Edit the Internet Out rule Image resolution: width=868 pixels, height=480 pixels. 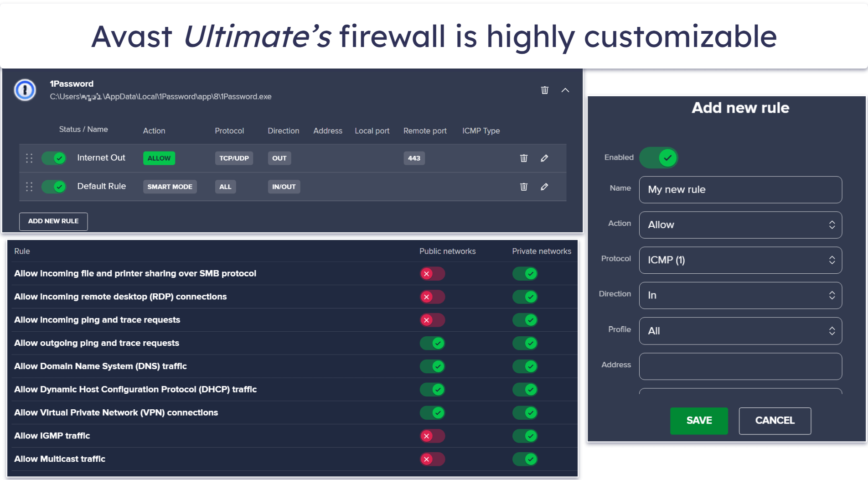tap(544, 158)
